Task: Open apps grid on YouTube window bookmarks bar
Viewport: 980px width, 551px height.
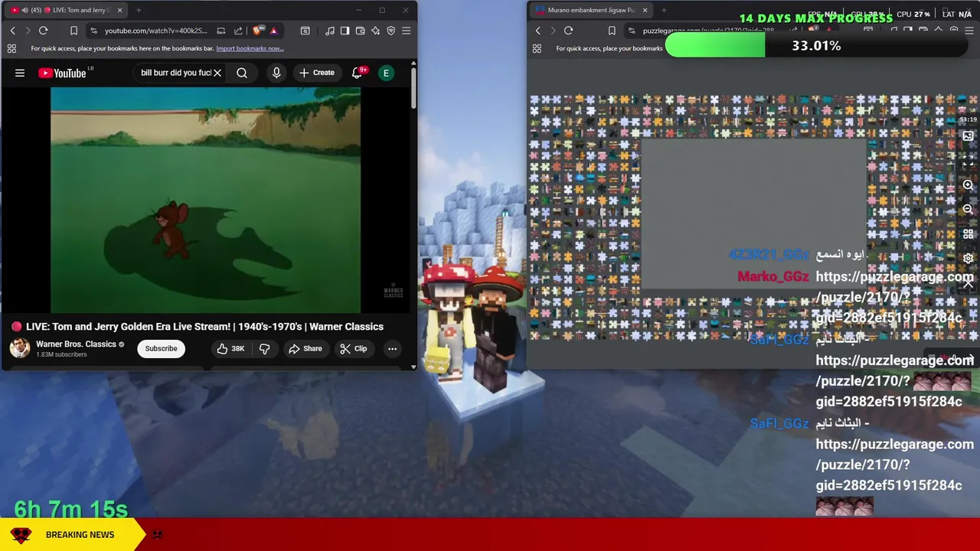Action: click(x=11, y=48)
